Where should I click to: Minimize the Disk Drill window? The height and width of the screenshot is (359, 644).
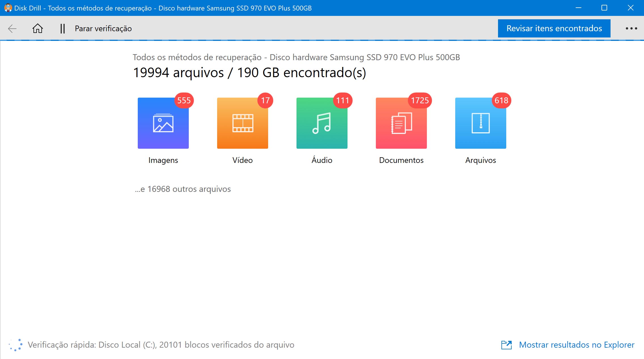(579, 8)
